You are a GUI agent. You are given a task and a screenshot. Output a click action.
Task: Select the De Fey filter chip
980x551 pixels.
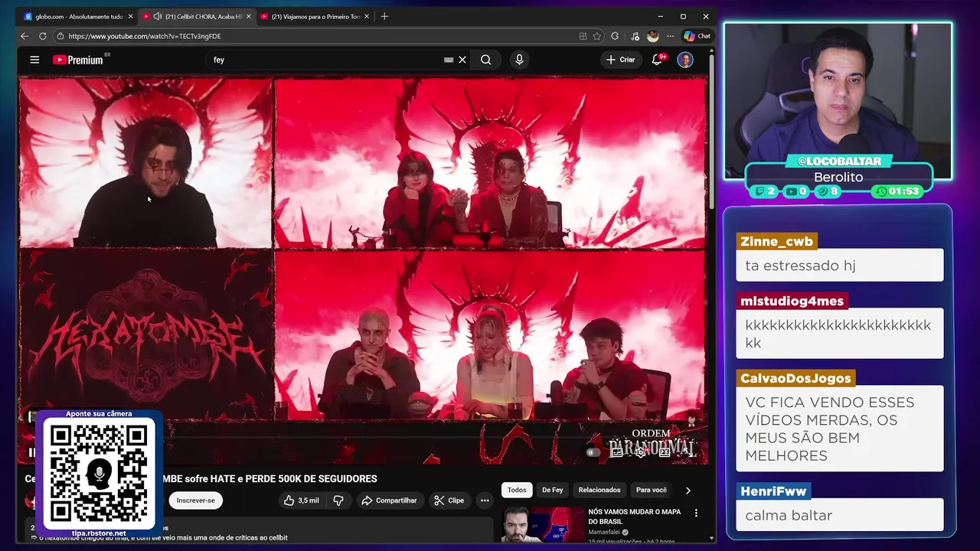point(552,490)
